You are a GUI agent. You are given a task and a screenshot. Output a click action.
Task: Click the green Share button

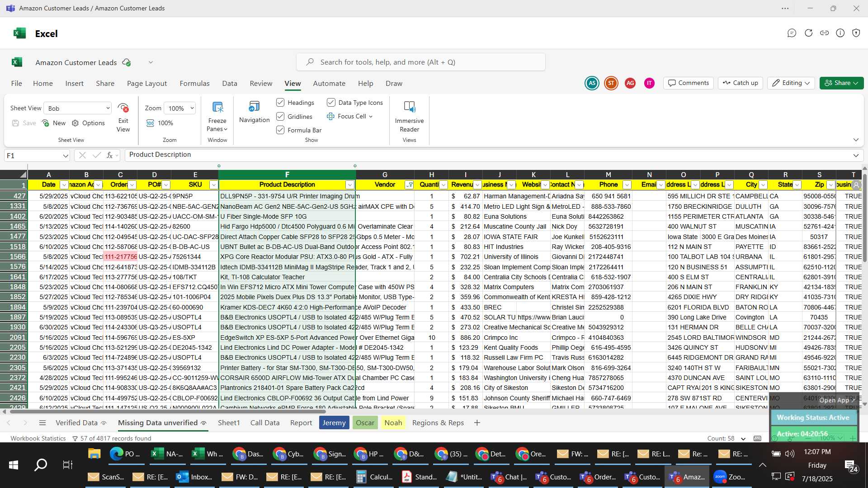coord(841,83)
